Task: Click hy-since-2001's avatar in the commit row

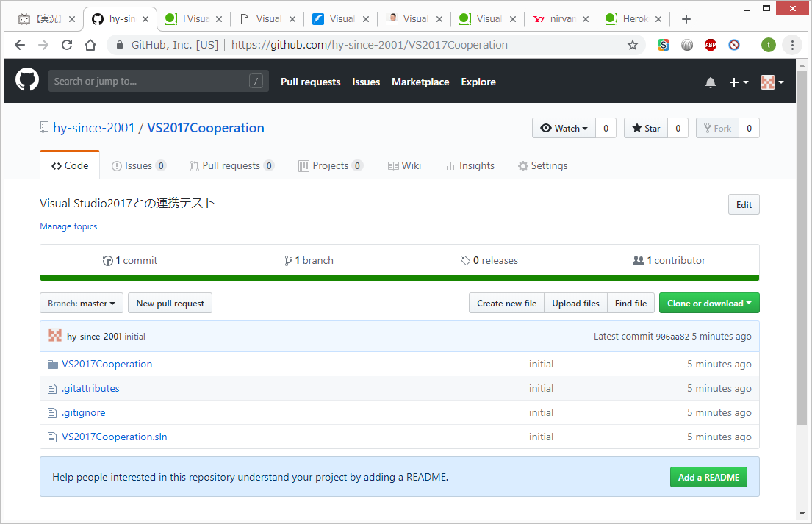Action: tap(54, 335)
